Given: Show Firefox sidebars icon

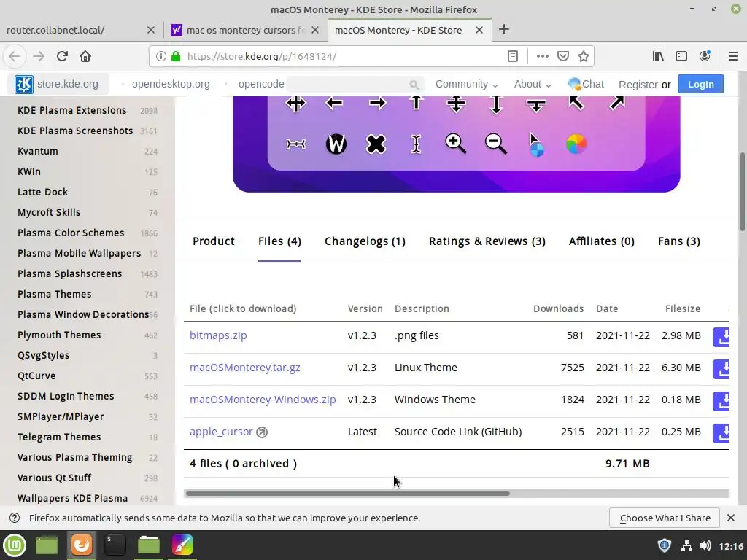Looking at the screenshot, I should point(681,56).
